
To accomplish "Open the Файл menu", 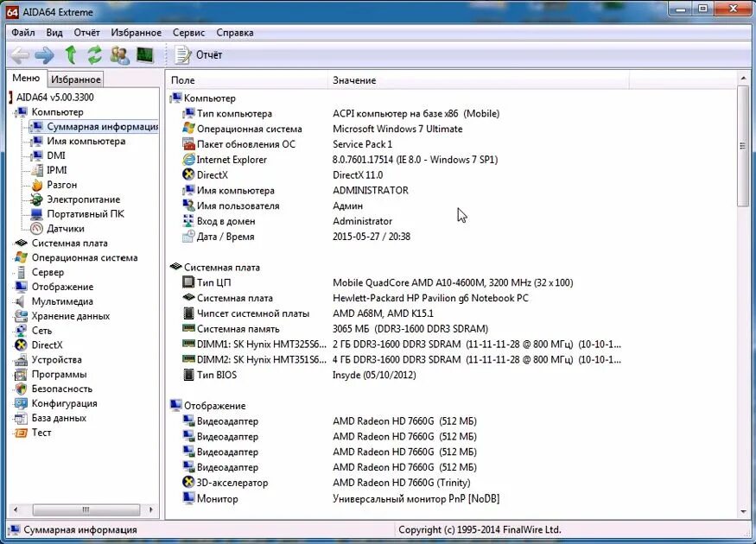I will (23, 33).
